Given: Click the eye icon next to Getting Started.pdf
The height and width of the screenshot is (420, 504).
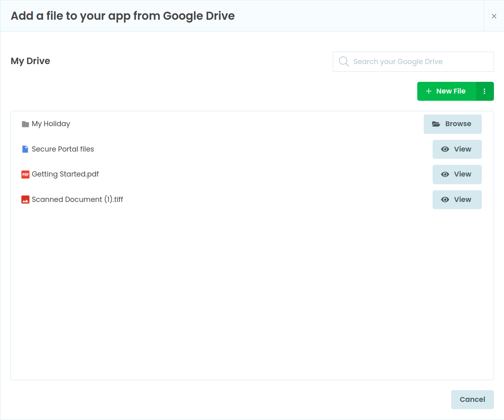Looking at the screenshot, I should (445, 174).
